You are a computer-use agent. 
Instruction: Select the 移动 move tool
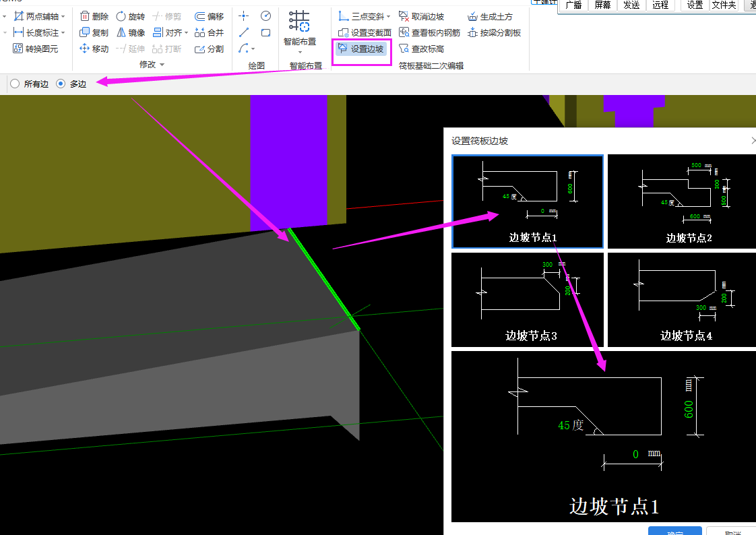pyautogui.click(x=94, y=49)
